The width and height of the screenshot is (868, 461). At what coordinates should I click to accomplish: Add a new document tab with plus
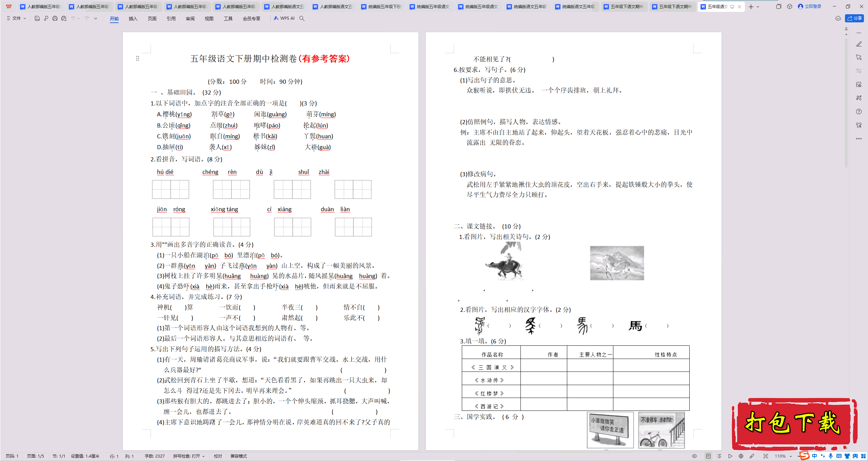coord(751,7)
